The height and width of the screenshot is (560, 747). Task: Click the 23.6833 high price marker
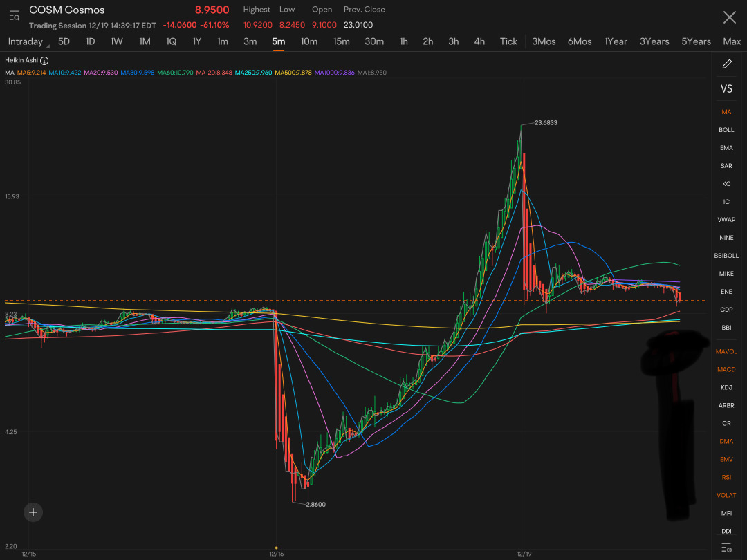click(546, 123)
